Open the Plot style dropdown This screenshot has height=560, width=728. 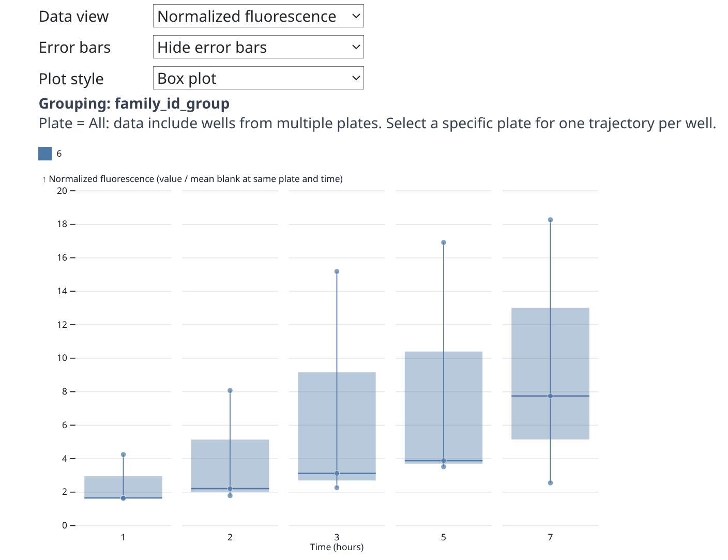(258, 78)
